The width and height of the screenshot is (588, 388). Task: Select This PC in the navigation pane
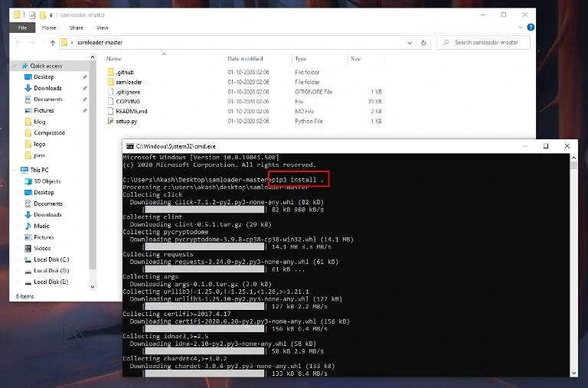point(39,170)
